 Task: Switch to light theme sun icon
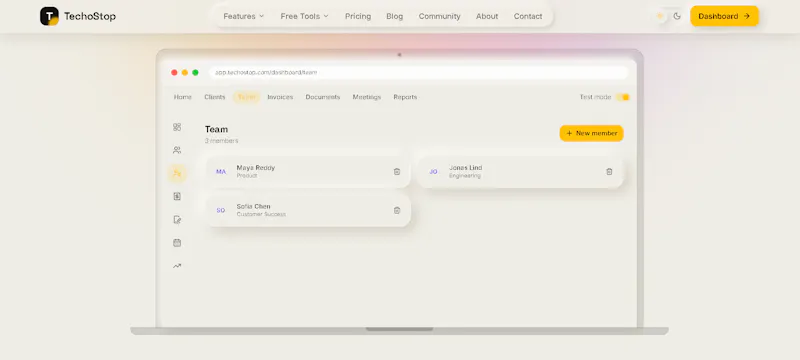[x=660, y=16]
